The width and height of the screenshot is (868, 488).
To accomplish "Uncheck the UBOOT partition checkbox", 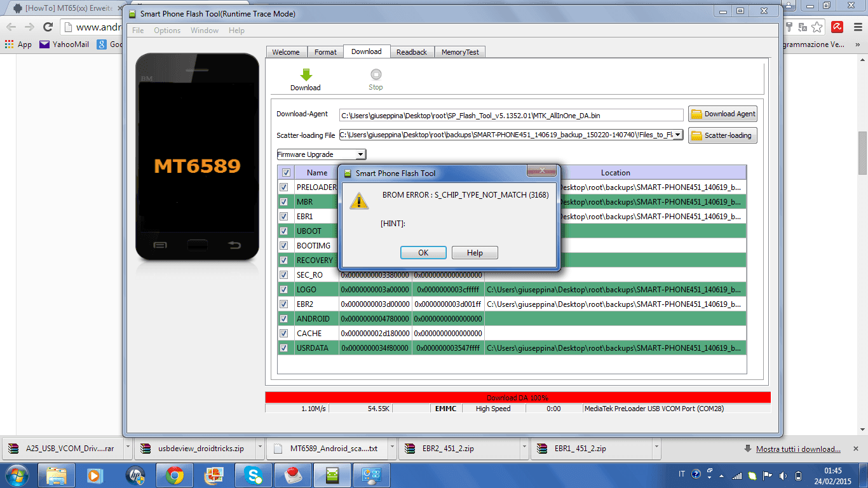I will pos(284,231).
